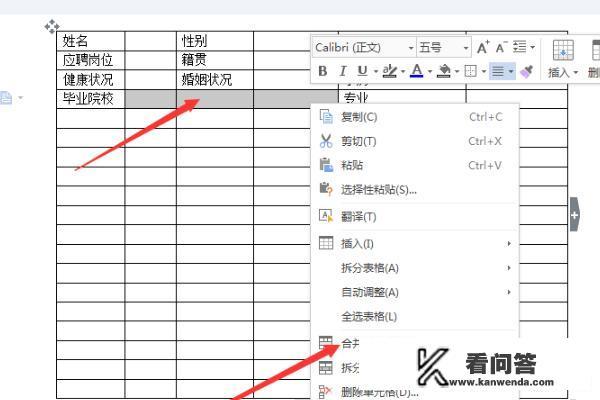Toggle Underline in the mini toolbar
The height and width of the screenshot is (400, 600).
[362, 71]
